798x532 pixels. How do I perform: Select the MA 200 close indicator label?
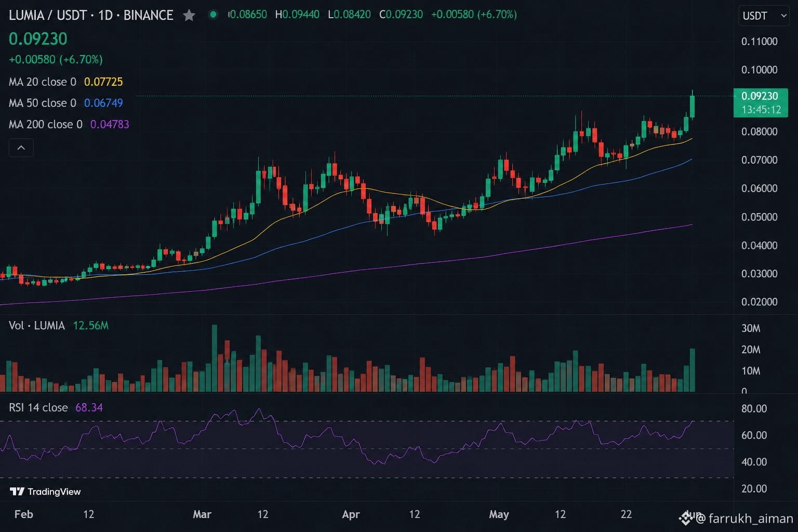point(46,124)
